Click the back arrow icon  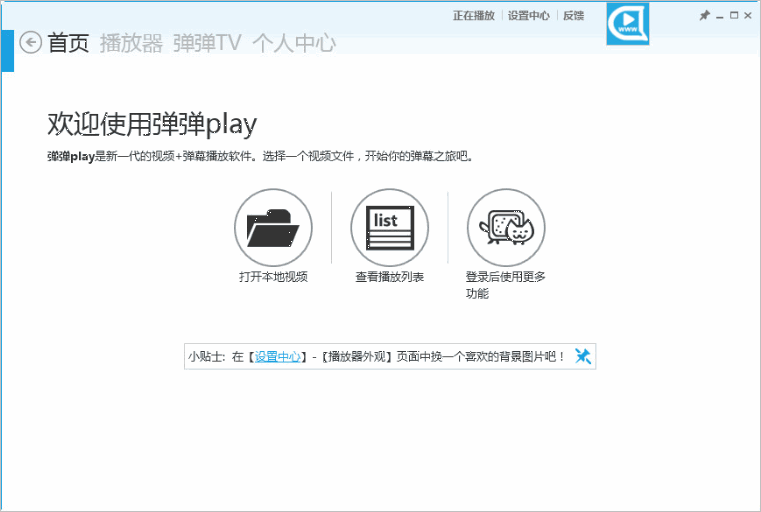coord(31,42)
